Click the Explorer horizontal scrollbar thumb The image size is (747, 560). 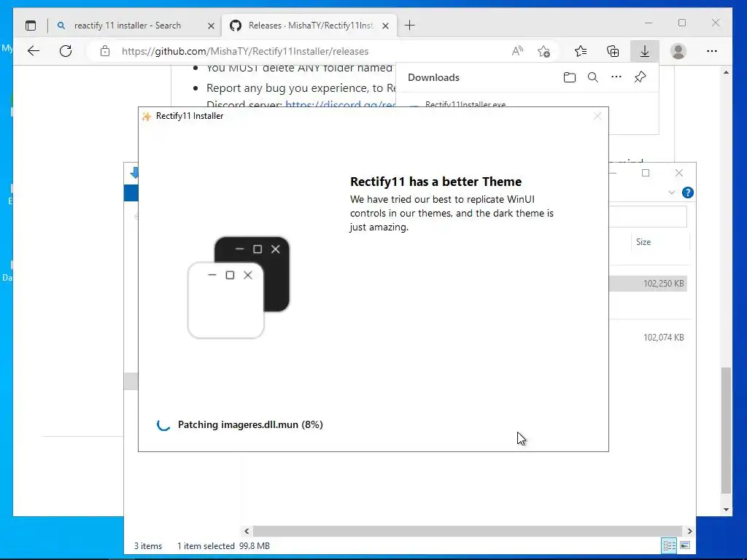click(468, 531)
